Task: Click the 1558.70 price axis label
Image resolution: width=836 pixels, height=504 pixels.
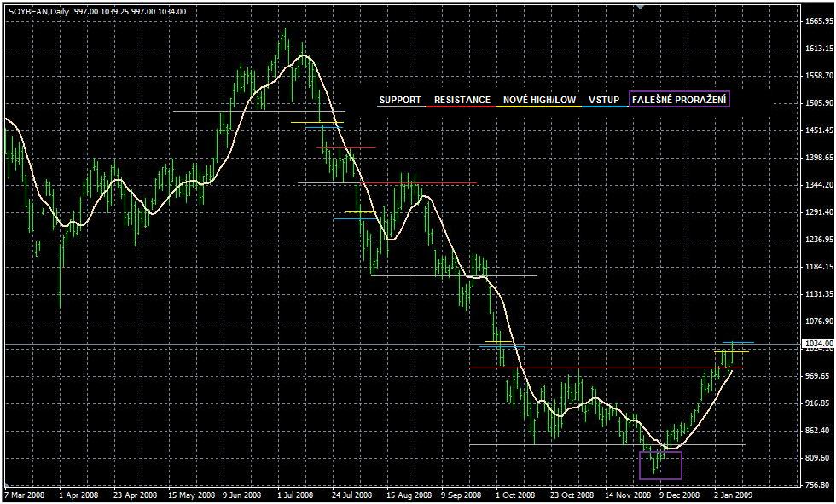Action: click(821, 76)
